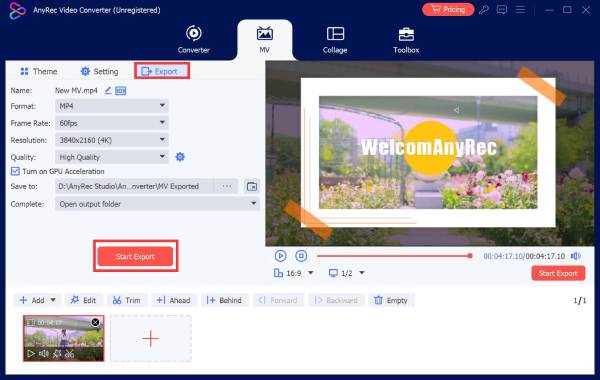The height and width of the screenshot is (380, 600).
Task: Click the Add button
Action: (32, 300)
